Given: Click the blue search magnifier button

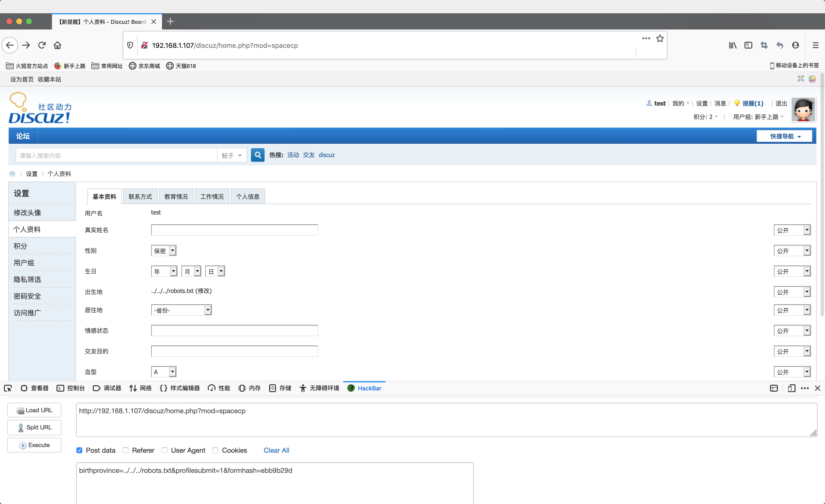Looking at the screenshot, I should (258, 155).
